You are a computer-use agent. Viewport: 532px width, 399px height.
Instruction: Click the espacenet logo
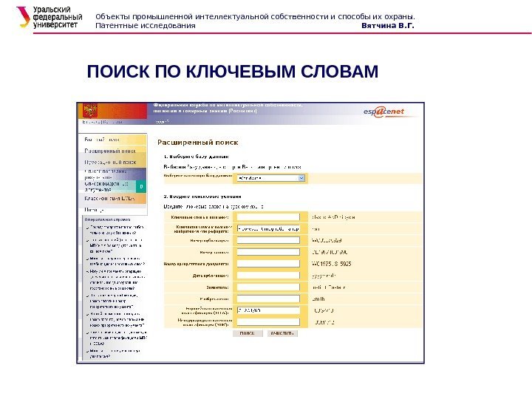pyautogui.click(x=383, y=112)
